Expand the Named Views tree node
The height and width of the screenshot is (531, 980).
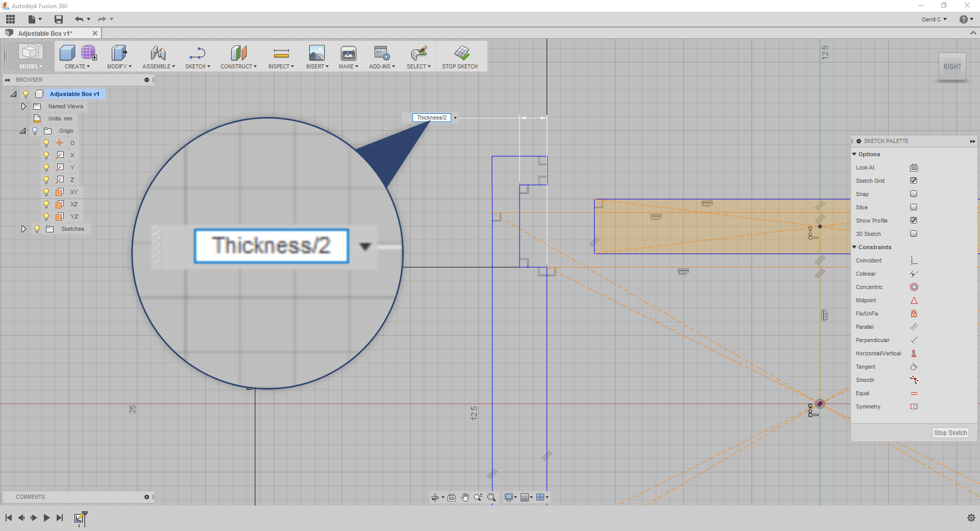point(23,106)
